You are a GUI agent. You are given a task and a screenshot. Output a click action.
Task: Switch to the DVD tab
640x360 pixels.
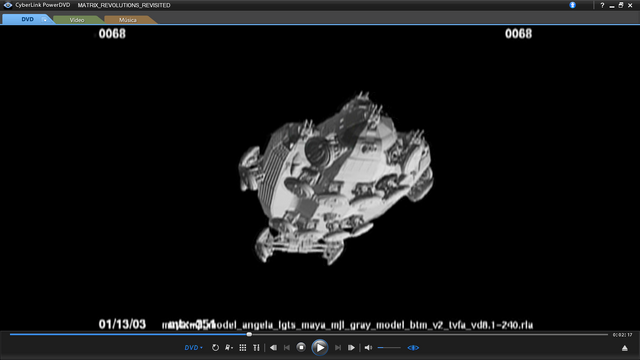[27, 19]
